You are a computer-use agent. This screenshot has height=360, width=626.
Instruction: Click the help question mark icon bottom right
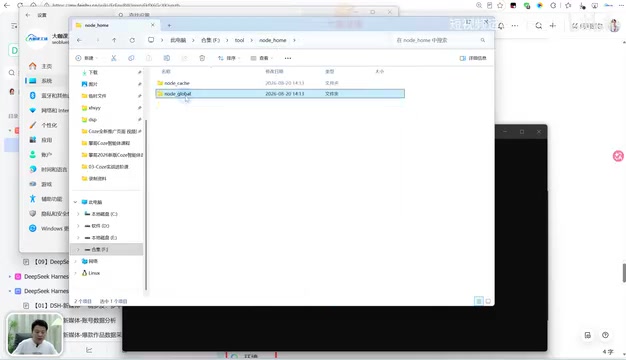pyautogui.click(x=605, y=335)
